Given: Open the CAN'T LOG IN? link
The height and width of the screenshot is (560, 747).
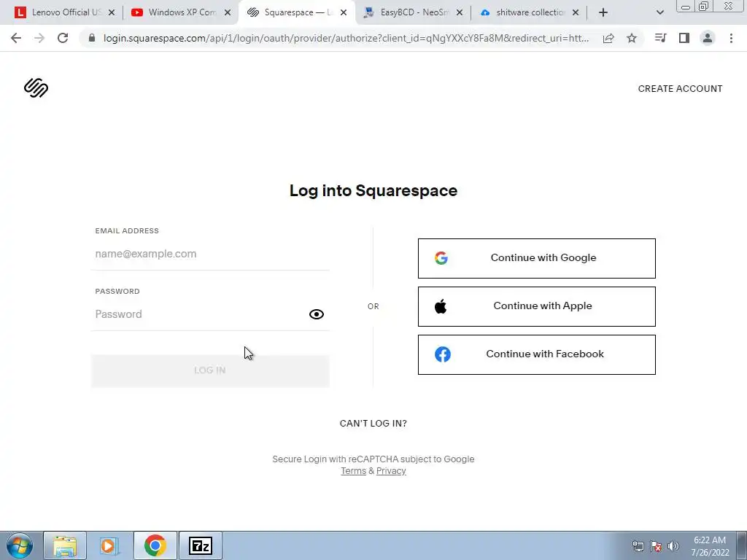Looking at the screenshot, I should click(x=373, y=424).
